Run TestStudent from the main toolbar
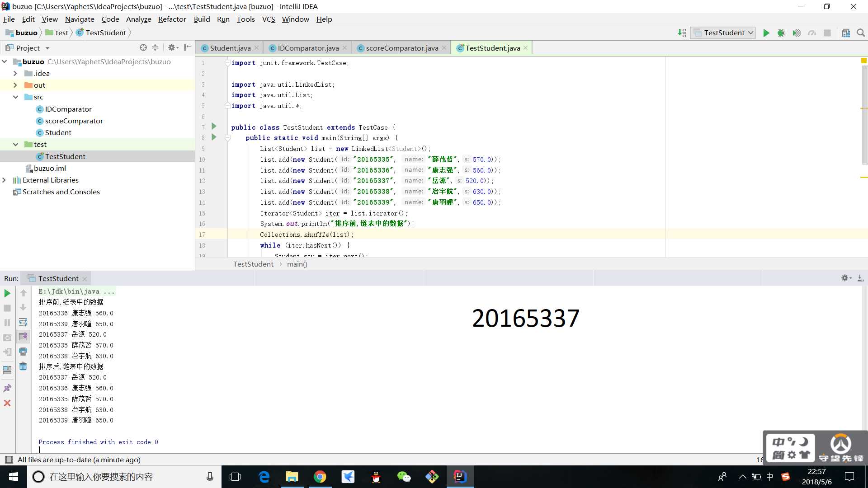868x488 pixels. point(766,33)
